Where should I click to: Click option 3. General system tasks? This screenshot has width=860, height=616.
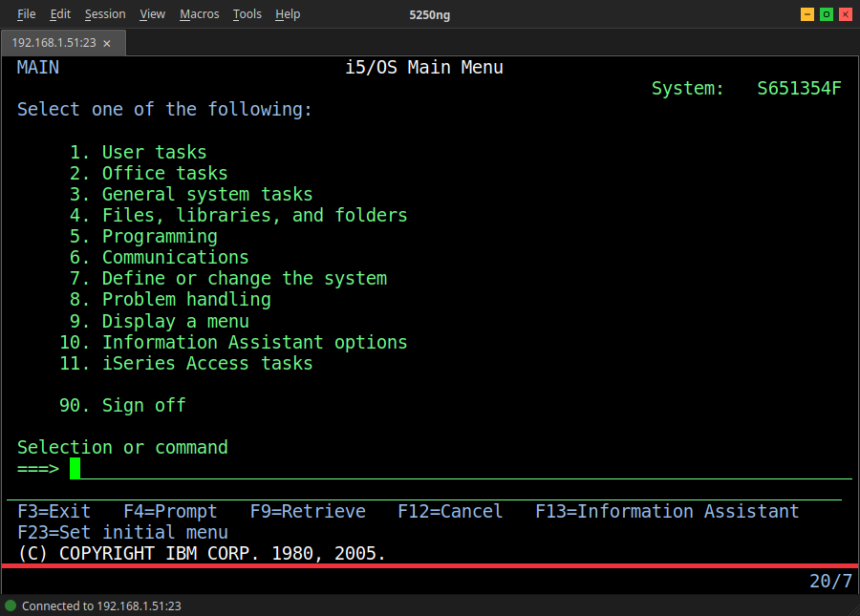191,194
